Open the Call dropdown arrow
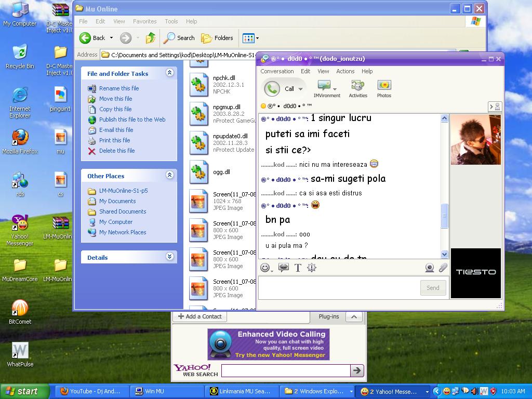 [x=301, y=89]
